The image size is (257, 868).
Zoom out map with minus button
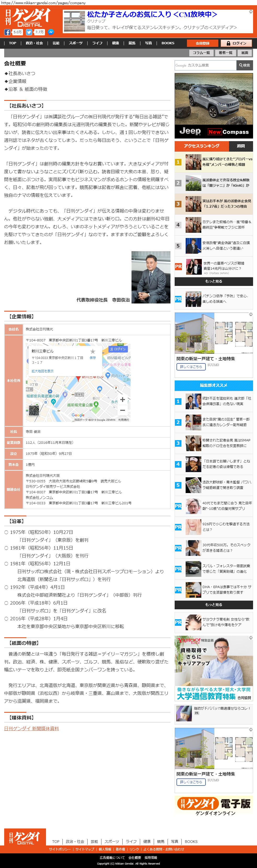point(122,410)
